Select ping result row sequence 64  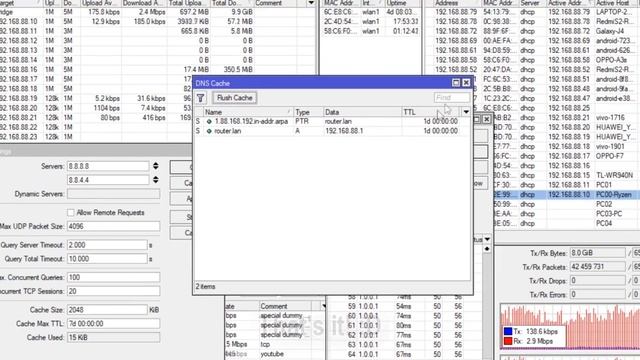coord(405,354)
